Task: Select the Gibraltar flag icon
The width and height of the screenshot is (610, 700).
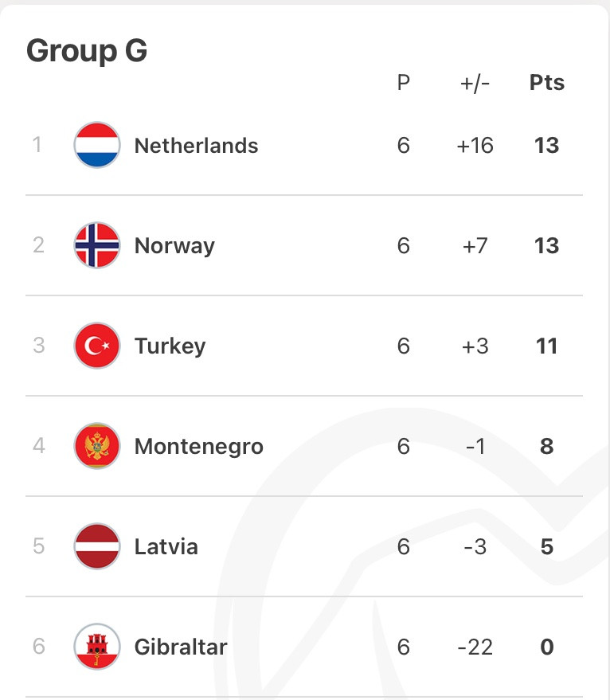Action: 97,647
